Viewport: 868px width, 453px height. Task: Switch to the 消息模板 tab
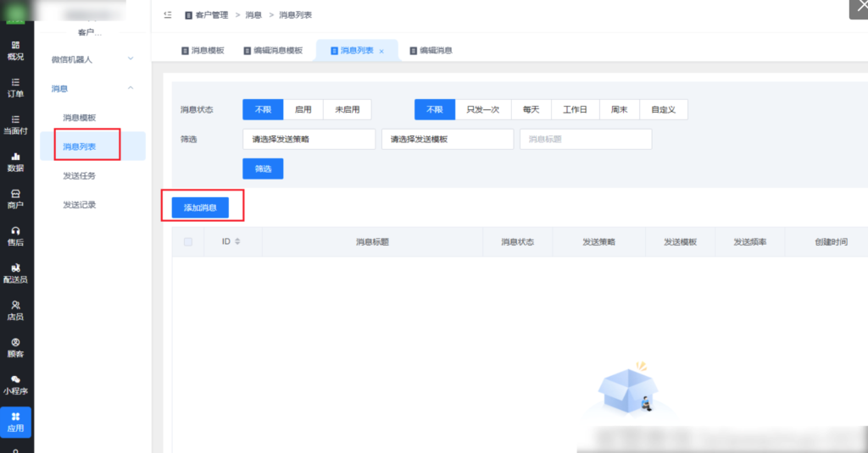(203, 50)
